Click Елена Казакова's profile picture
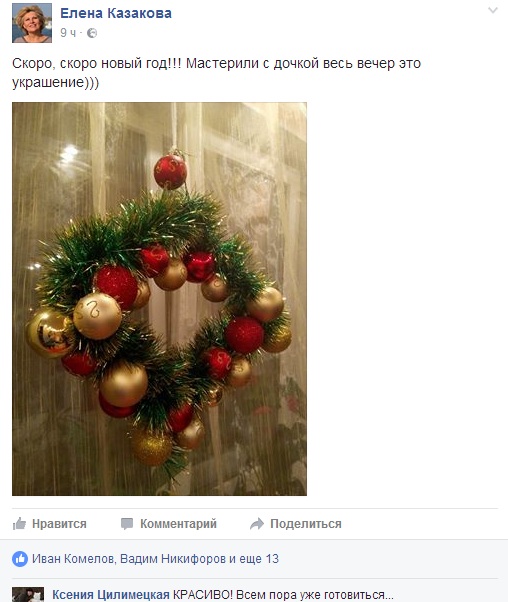This screenshot has width=508, height=602. tap(32, 23)
